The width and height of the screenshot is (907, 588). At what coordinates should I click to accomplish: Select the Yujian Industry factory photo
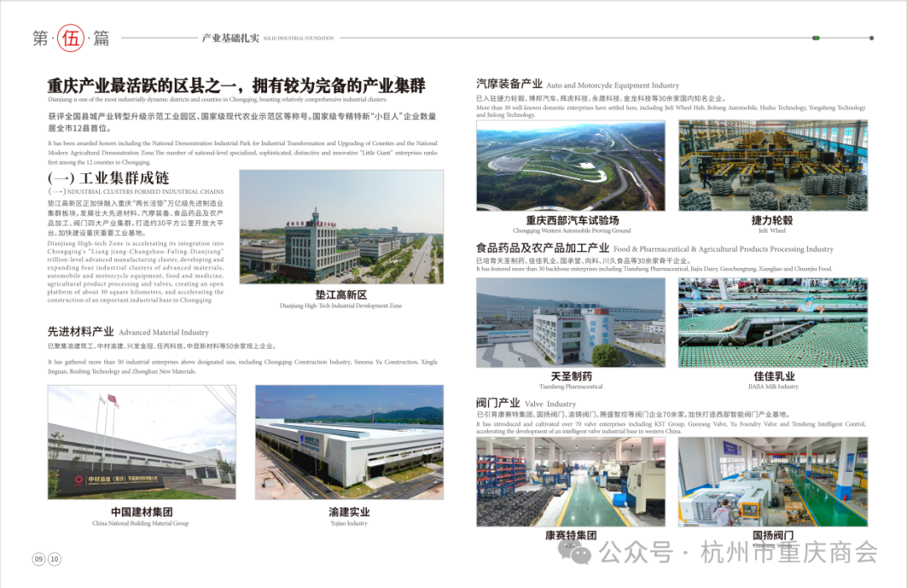tap(349, 442)
